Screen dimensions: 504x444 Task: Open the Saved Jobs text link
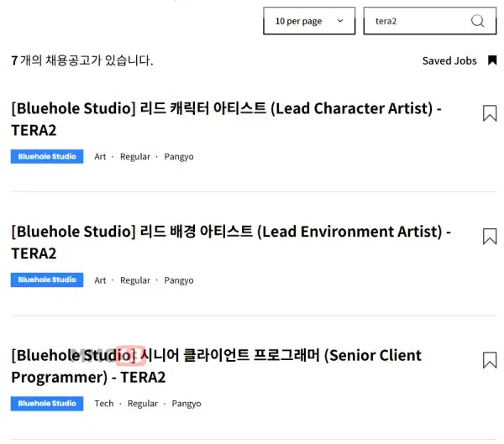(449, 60)
